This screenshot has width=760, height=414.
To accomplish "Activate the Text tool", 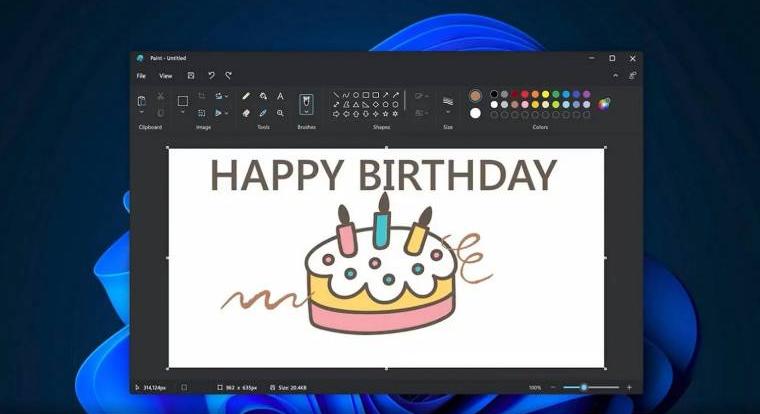I will [280, 97].
